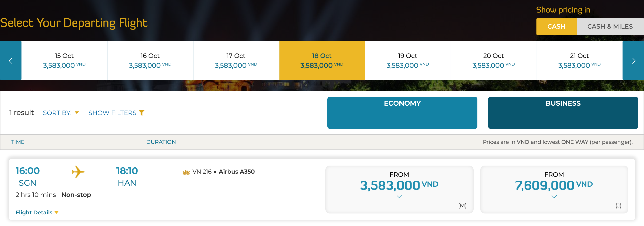Click the previous dates left arrow

11,61
